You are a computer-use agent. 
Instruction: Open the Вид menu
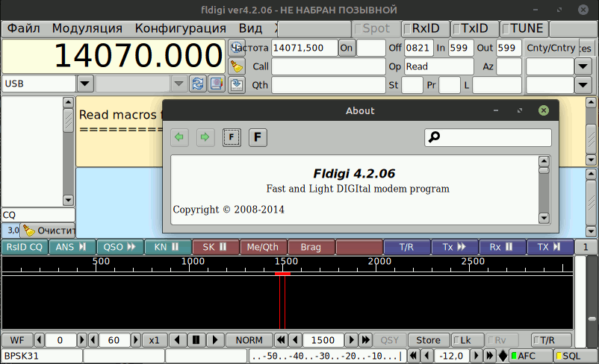point(251,28)
